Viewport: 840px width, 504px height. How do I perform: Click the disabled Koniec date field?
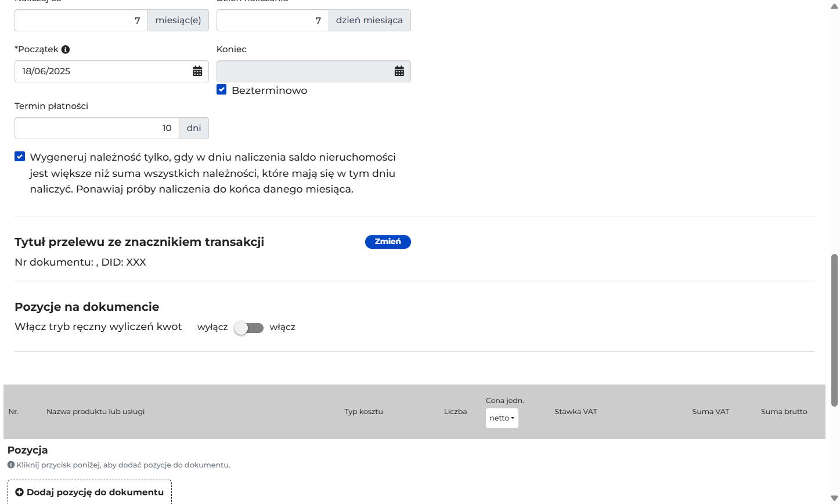pyautogui.click(x=313, y=71)
